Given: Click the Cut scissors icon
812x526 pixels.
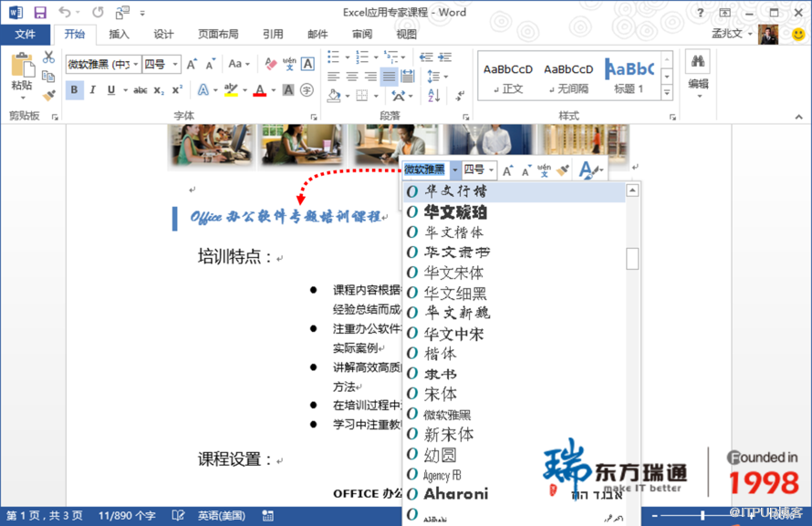Looking at the screenshot, I should point(48,57).
